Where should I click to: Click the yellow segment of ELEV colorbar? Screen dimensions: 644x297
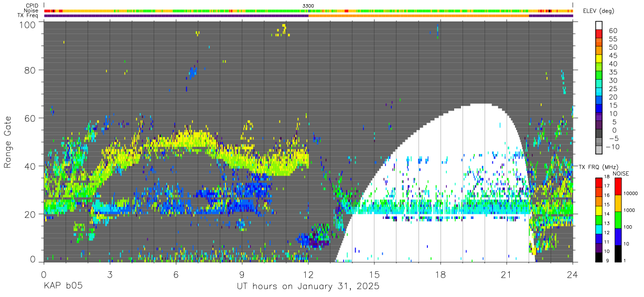pos(598,58)
